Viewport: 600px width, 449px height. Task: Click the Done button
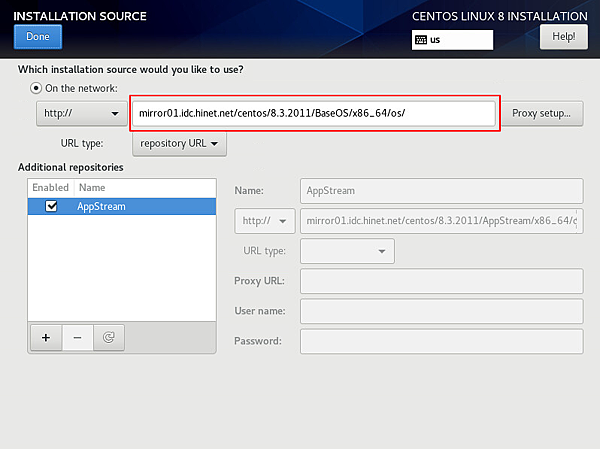point(38,37)
